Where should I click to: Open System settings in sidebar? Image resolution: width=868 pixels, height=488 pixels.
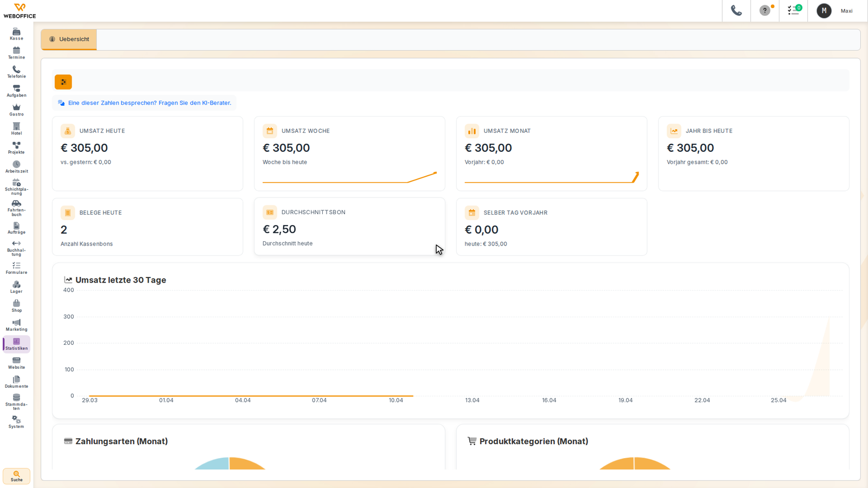point(16,422)
